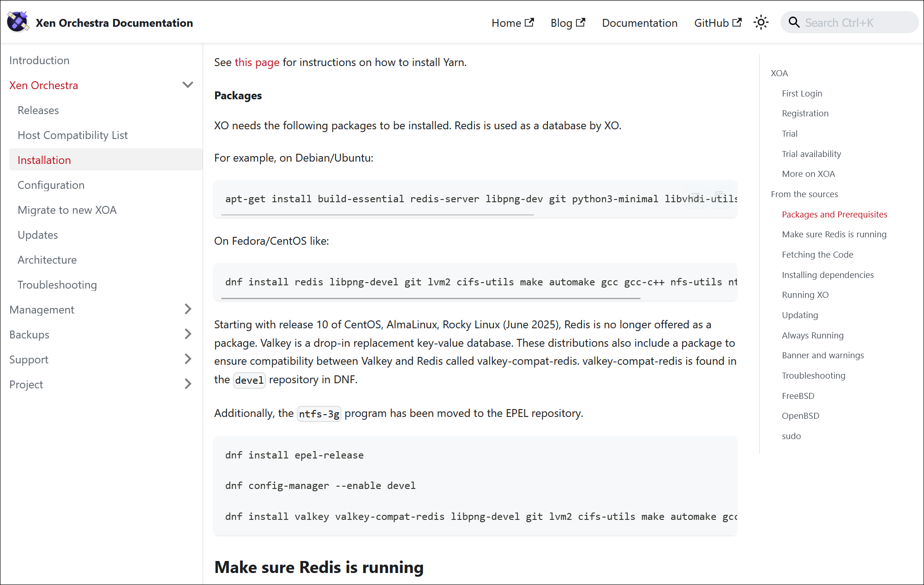
Task: Expand the Support sidebar category
Action: (x=187, y=359)
